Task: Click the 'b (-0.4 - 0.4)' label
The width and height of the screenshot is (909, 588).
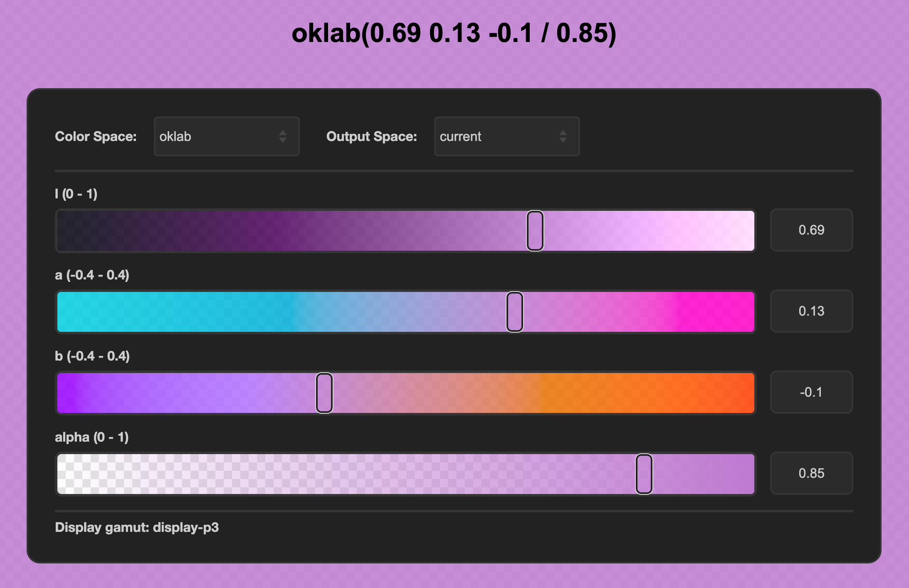Action: point(92,356)
